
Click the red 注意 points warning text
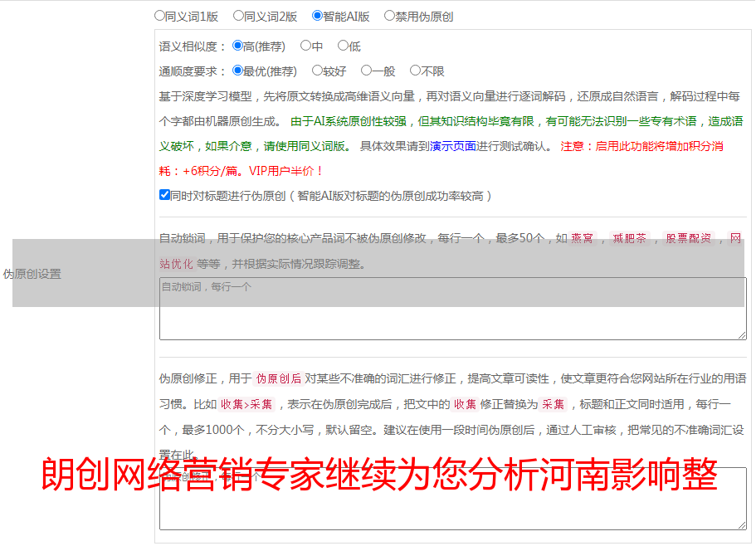coord(441,158)
